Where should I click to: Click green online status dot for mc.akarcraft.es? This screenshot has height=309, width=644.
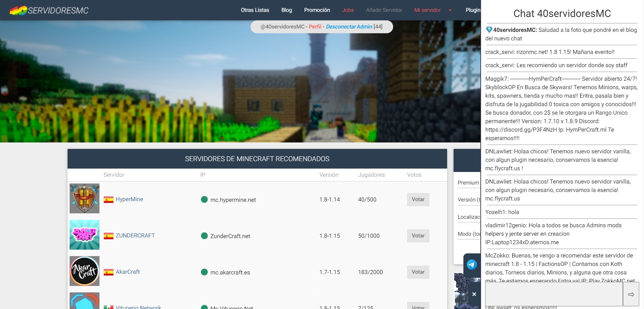(204, 272)
